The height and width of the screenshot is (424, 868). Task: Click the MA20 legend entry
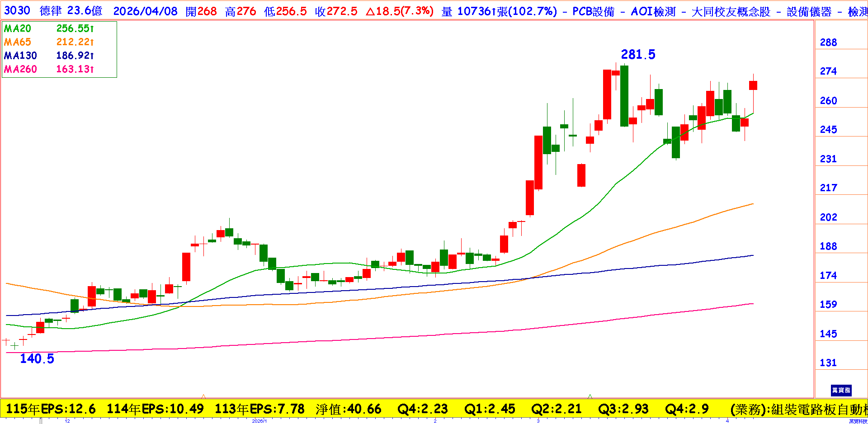18,28
